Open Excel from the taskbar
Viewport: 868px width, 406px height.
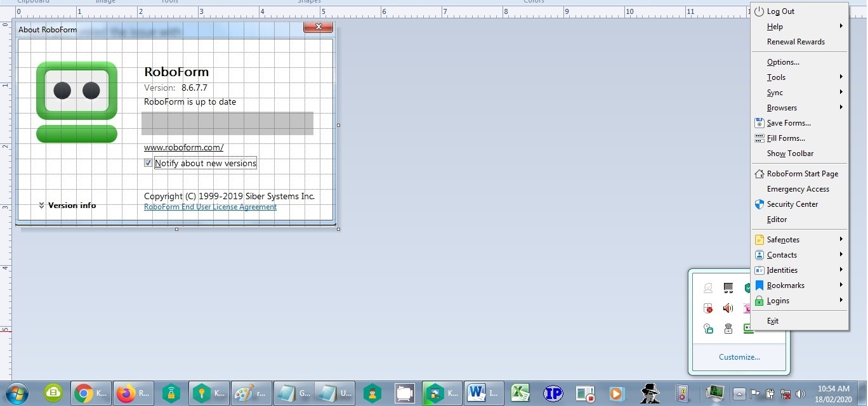click(x=520, y=393)
